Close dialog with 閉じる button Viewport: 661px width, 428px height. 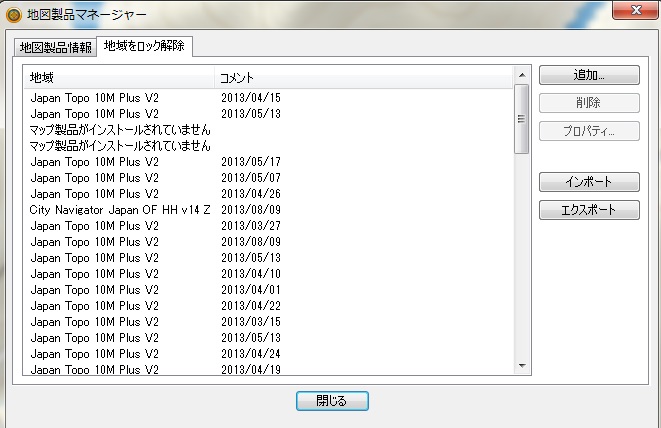pos(332,401)
